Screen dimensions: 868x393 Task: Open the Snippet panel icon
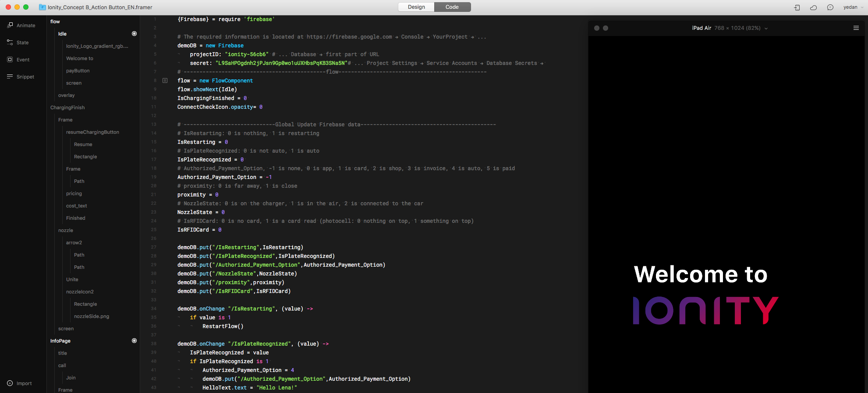click(10, 77)
